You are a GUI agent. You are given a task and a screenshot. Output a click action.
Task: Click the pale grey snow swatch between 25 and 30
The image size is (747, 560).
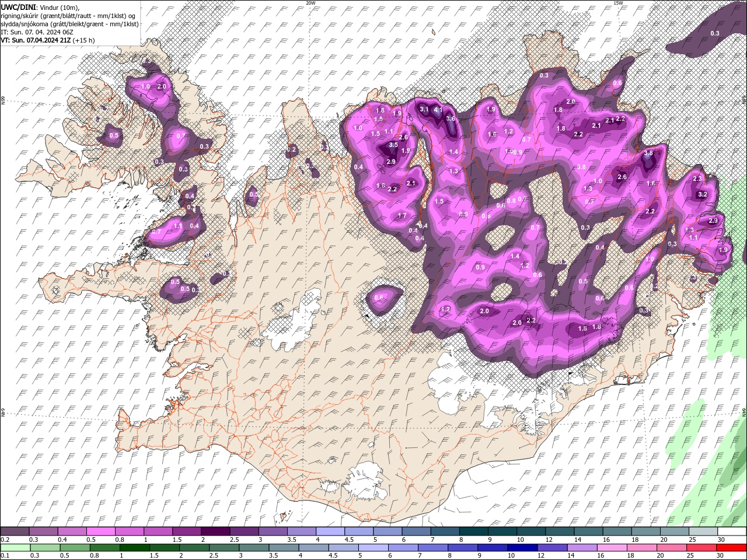pos(704,531)
